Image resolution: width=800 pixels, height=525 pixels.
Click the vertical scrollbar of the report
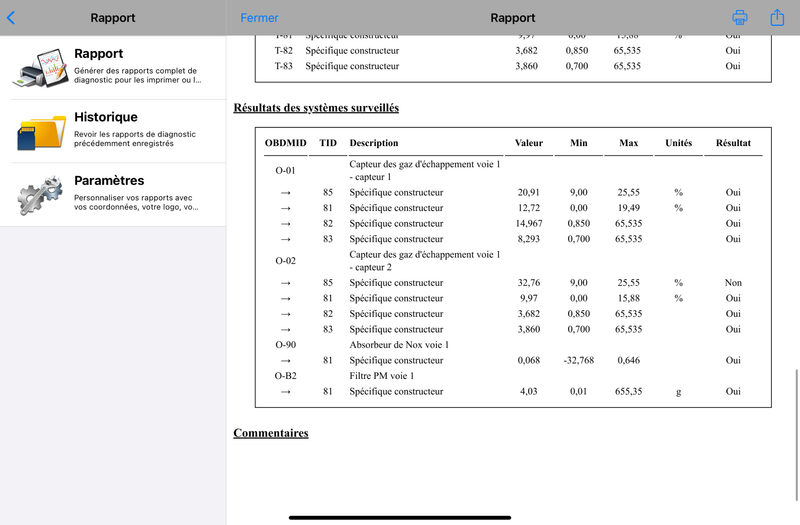tap(796, 435)
